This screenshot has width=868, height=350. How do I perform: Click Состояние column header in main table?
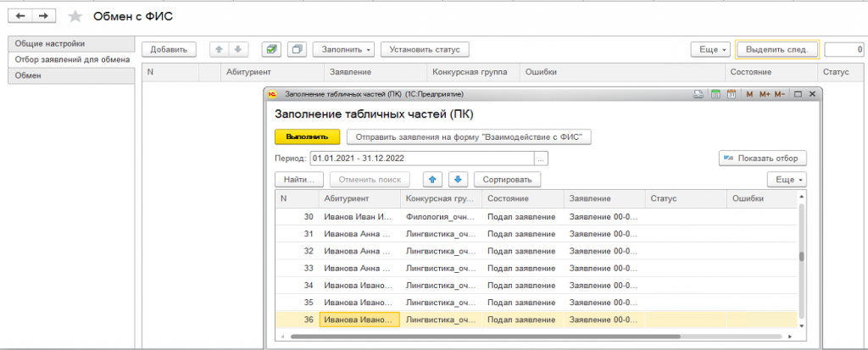click(x=771, y=73)
